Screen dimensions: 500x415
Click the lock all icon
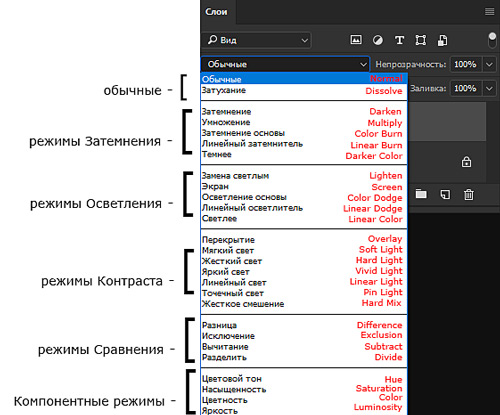click(x=466, y=162)
